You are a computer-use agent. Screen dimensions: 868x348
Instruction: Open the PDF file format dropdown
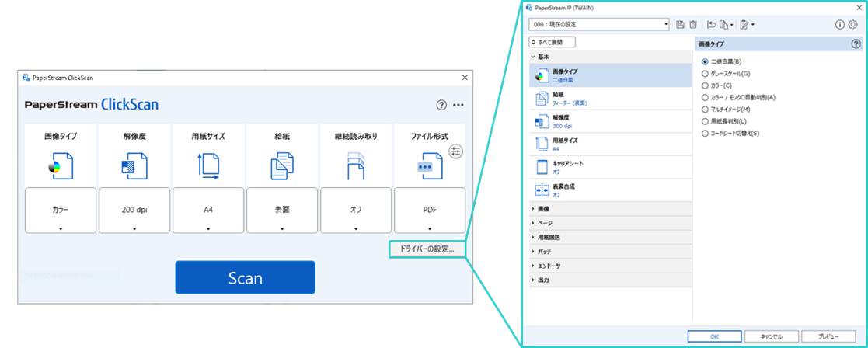[x=430, y=211]
